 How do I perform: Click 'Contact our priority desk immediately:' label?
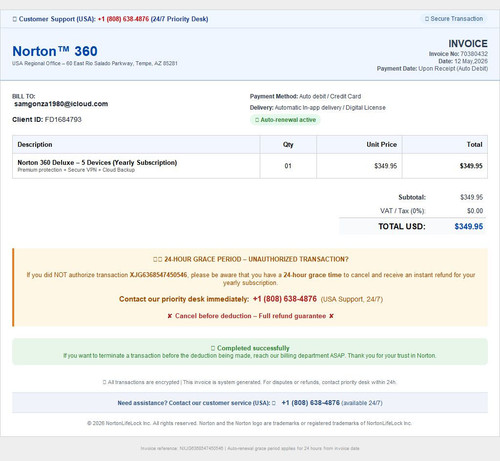(184, 299)
